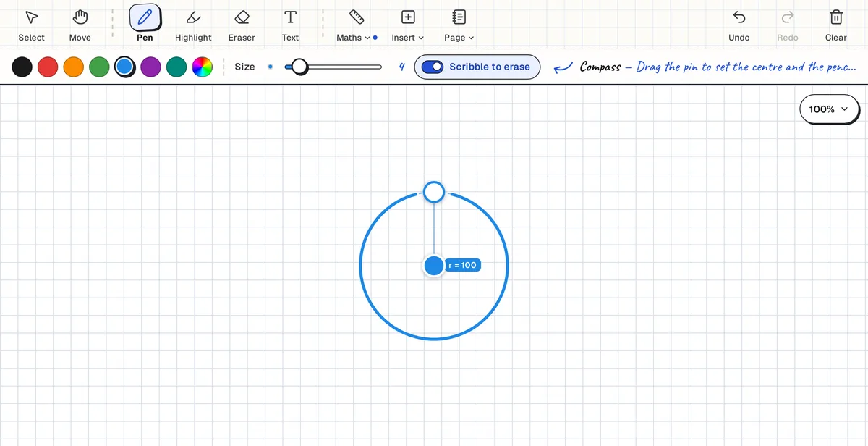Pick the purple color swatch
Screen dimensions: 868x446
(x=150, y=67)
